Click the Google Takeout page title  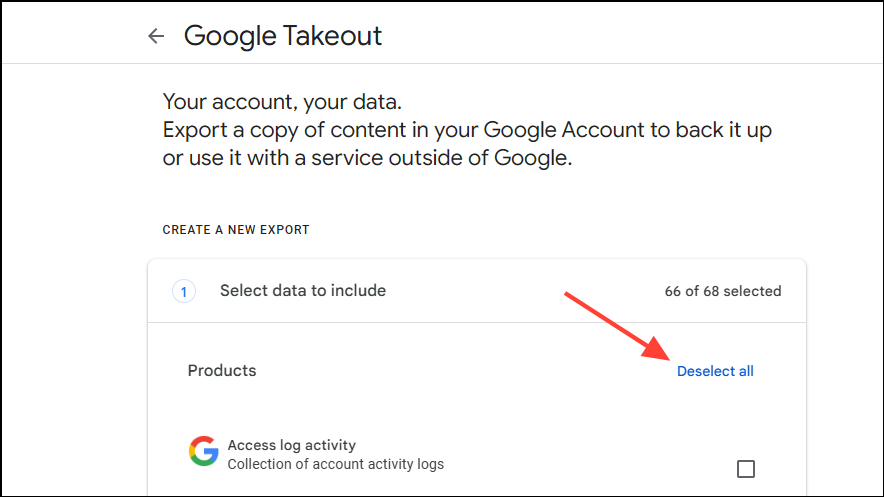tap(283, 36)
